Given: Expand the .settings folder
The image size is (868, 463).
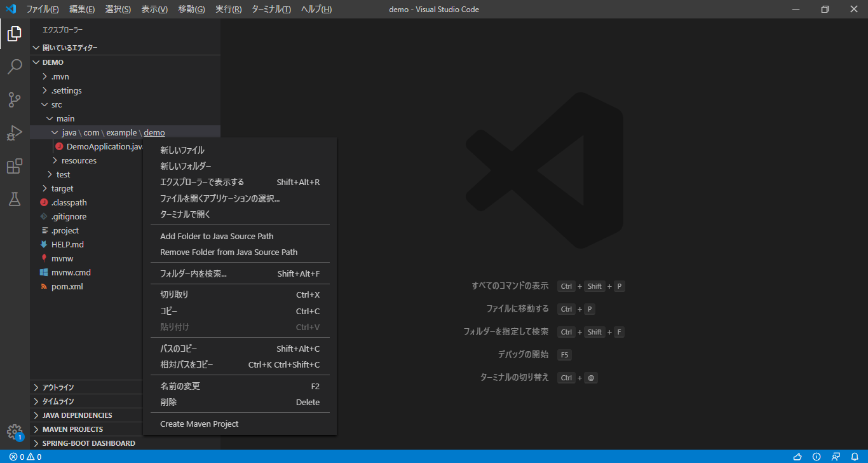Looking at the screenshot, I should pos(44,90).
